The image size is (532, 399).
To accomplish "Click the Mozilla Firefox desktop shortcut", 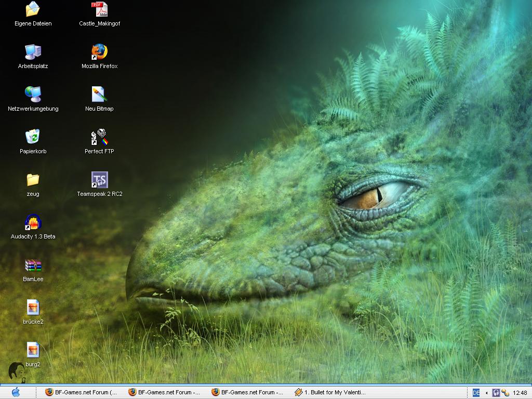I will [x=99, y=52].
